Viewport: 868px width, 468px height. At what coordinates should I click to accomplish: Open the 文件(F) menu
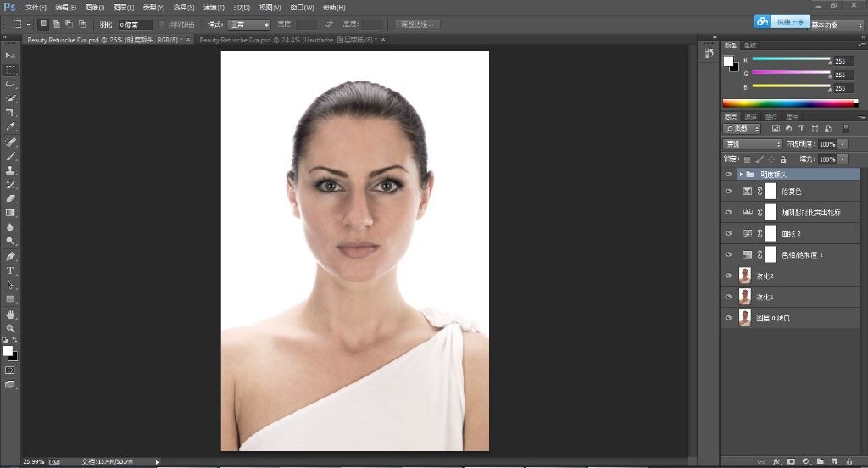point(36,8)
